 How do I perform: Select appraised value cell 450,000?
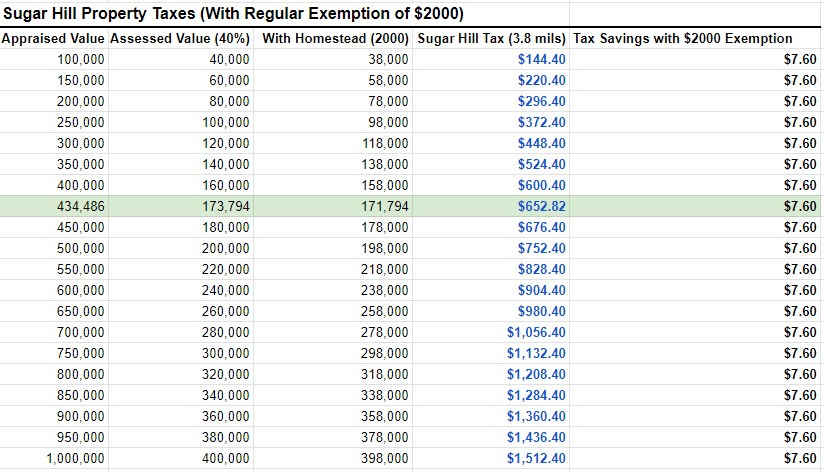[x=81, y=228]
